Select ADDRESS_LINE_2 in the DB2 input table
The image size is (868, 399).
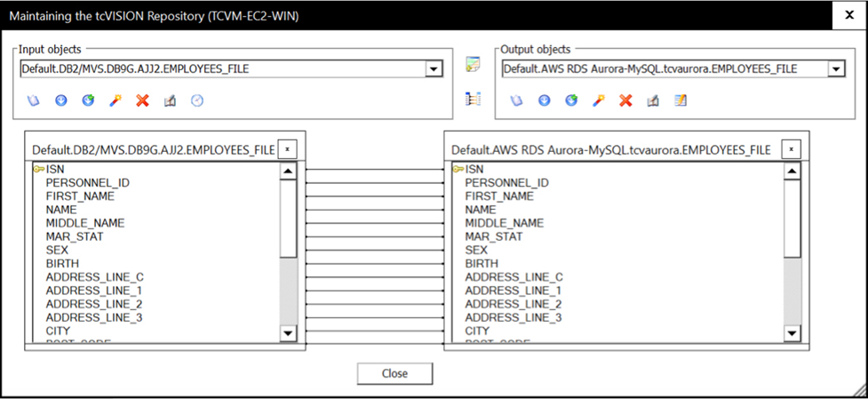coord(94,304)
